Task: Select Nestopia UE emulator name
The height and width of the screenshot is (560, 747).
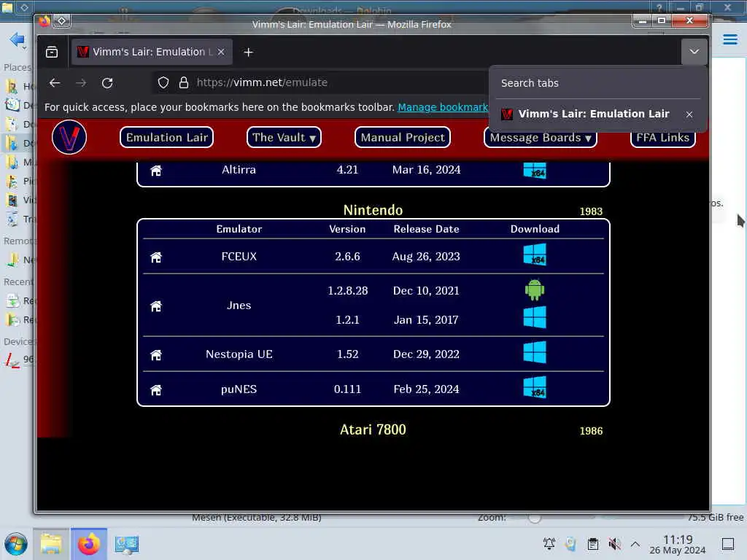Action: (x=239, y=354)
